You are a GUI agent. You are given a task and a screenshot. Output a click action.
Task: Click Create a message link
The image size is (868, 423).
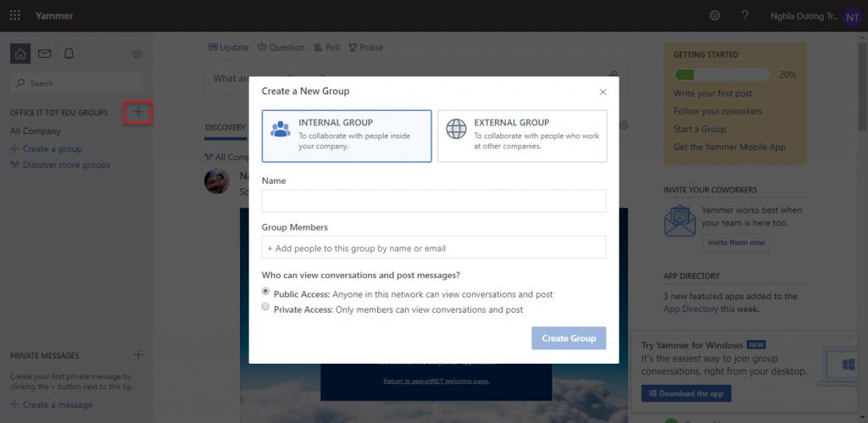point(52,404)
